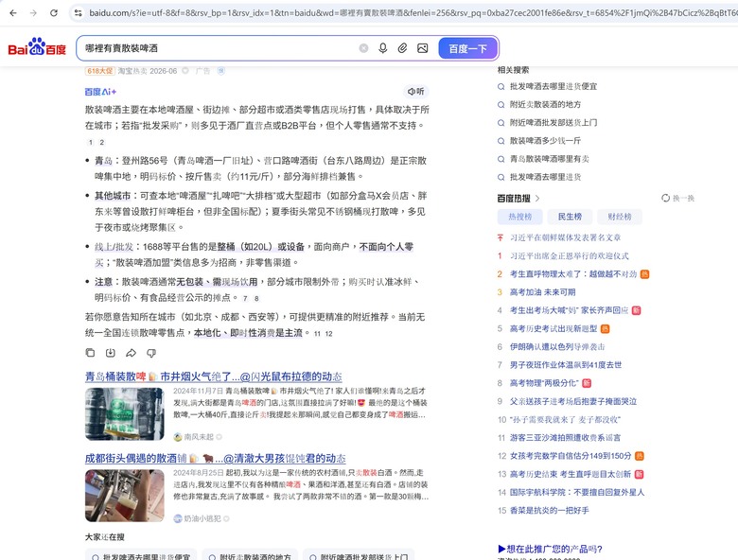The width and height of the screenshot is (738, 560).
Task: Click the 青岛桶装散啤 result thumbnail
Action: pyautogui.click(x=124, y=413)
